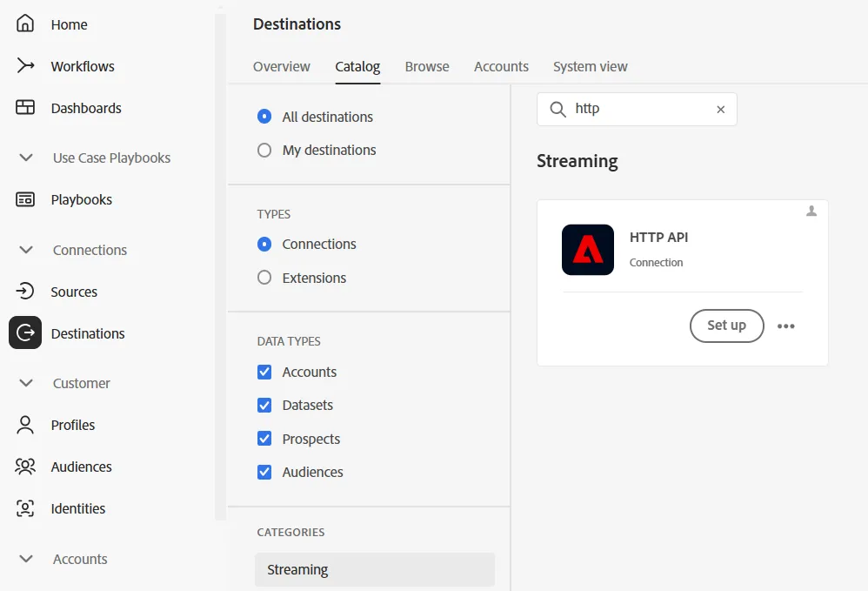
Task: Clear the http search with X
Action: pos(720,109)
